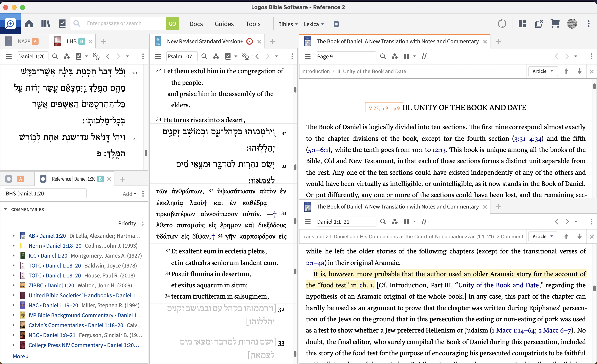597x364 pixels.
Task: Open visual filters in NRSV panel
Action: pyautogui.click(x=216, y=56)
